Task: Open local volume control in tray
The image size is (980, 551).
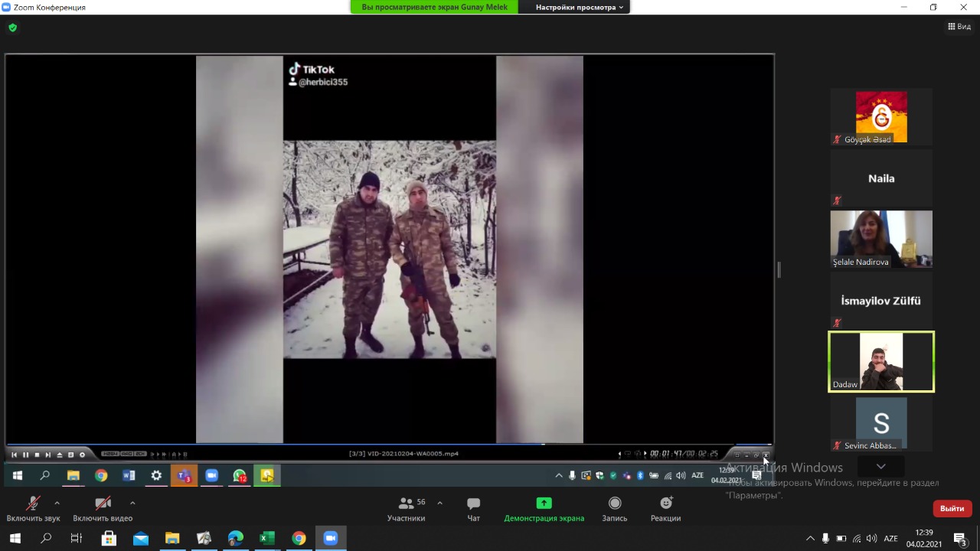Action: click(871, 538)
